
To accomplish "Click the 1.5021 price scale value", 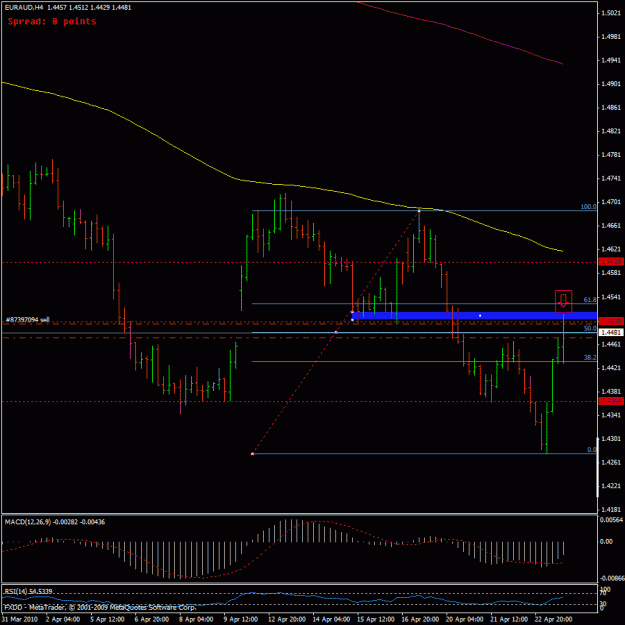I will point(610,13).
